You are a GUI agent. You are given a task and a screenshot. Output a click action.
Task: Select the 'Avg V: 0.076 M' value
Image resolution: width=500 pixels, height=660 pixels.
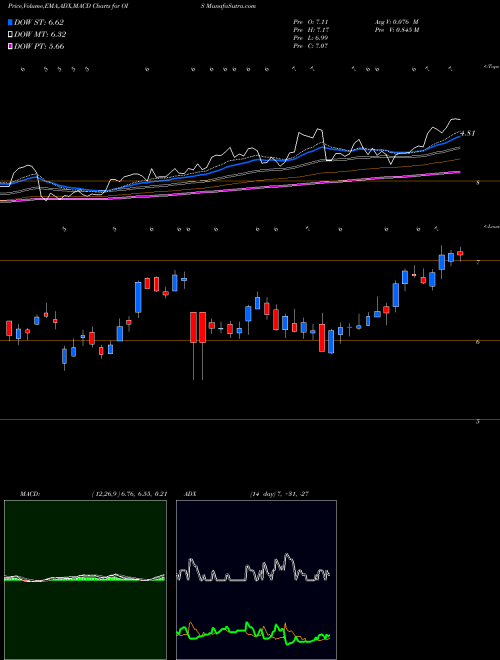point(396,22)
